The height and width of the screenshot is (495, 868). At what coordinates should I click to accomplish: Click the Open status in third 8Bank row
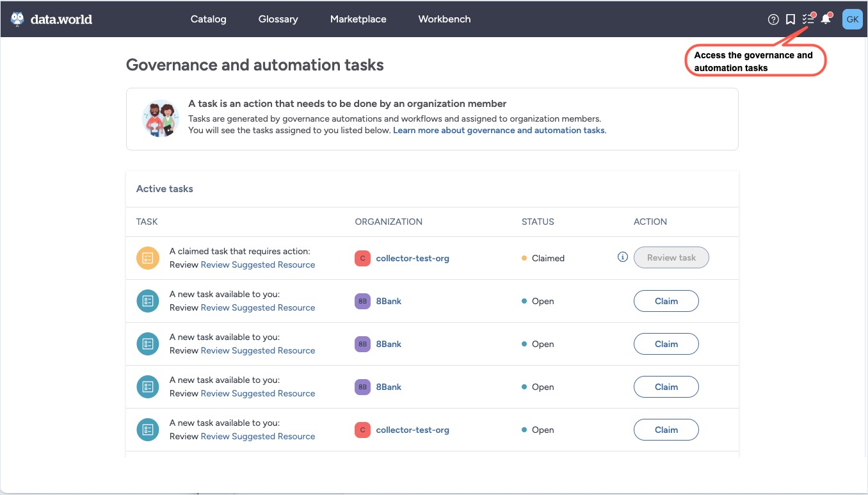(x=543, y=387)
